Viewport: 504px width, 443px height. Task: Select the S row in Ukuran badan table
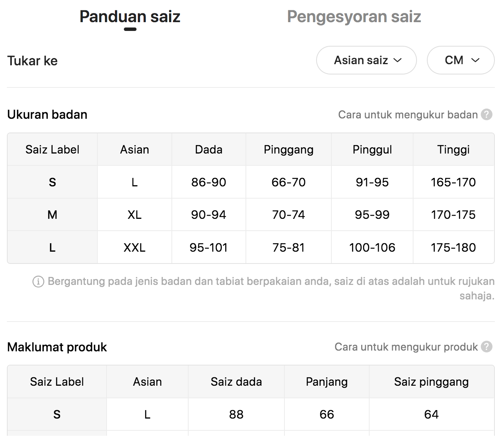coord(251,182)
